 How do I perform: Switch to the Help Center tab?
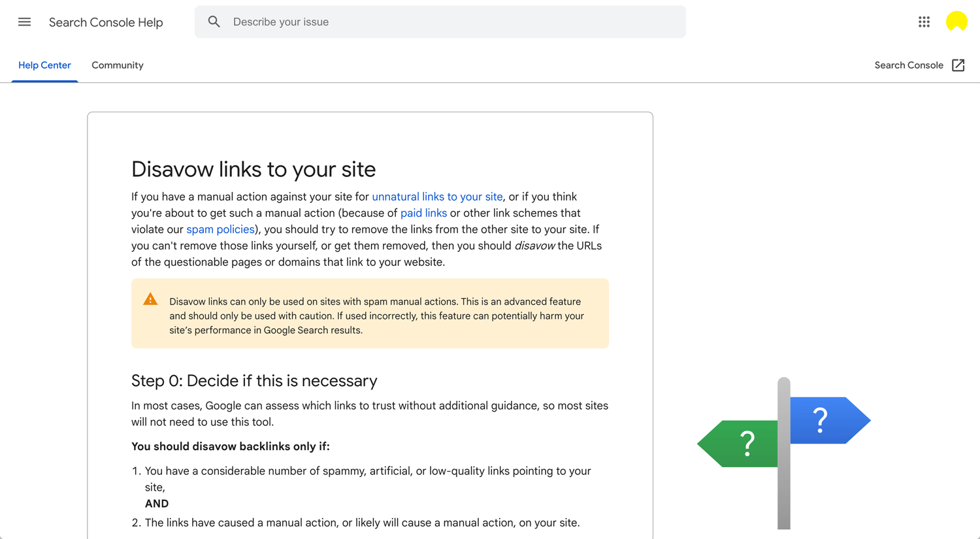tap(44, 65)
